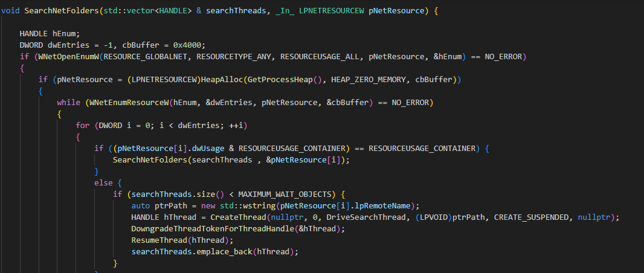The width and height of the screenshot is (644, 273).
Task: Click "DowngradeThreadTokenForThreadHandle" function call
Action: pyautogui.click(x=213, y=229)
